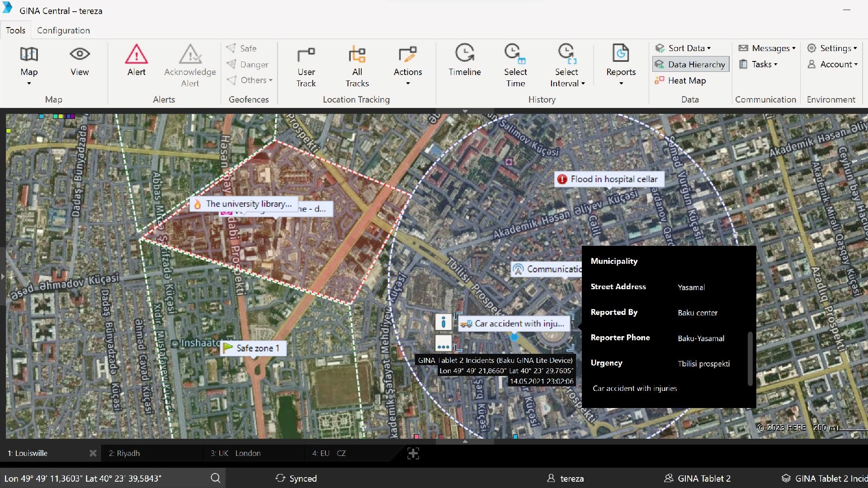Click the coordinate search magnifier icon
The image size is (868, 488).
point(216,478)
